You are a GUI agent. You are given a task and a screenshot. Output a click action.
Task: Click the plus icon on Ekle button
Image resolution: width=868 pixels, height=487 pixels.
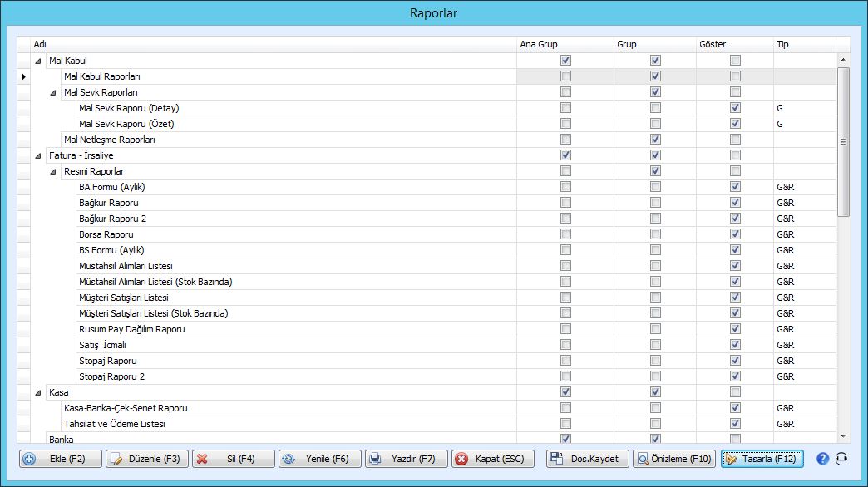pyautogui.click(x=29, y=459)
